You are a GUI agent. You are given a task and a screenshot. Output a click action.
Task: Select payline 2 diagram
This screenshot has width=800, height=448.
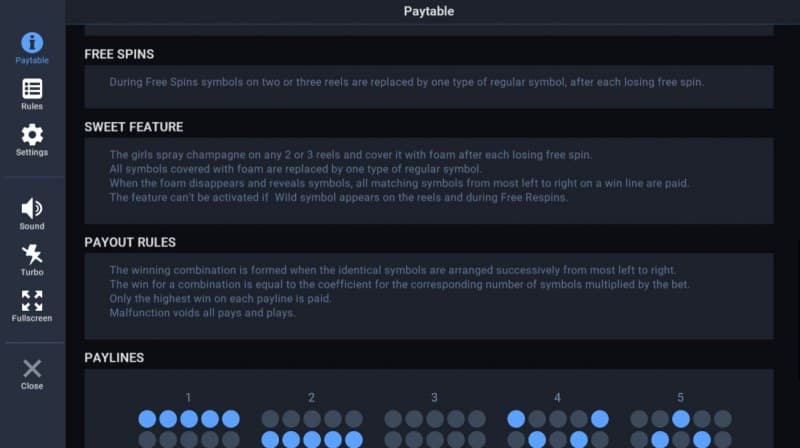[x=311, y=428]
